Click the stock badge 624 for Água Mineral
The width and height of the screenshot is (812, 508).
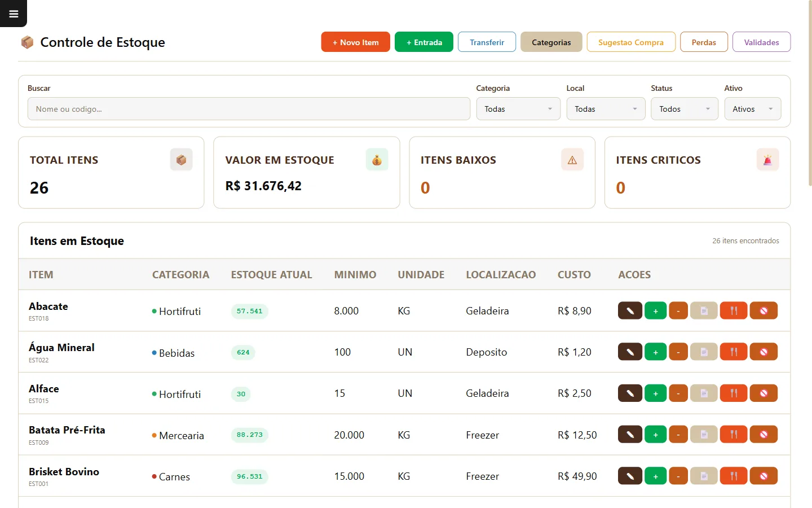pos(243,352)
